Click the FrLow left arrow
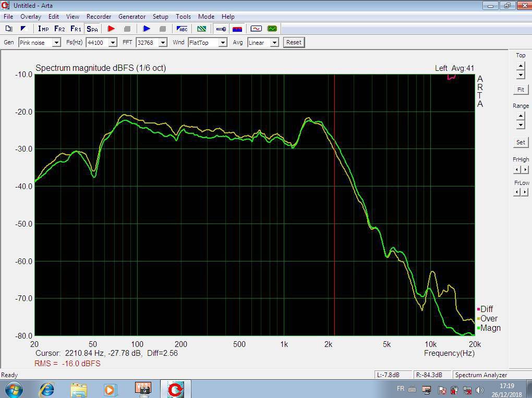Image resolution: width=532 pixels, height=398 pixels. [x=517, y=192]
